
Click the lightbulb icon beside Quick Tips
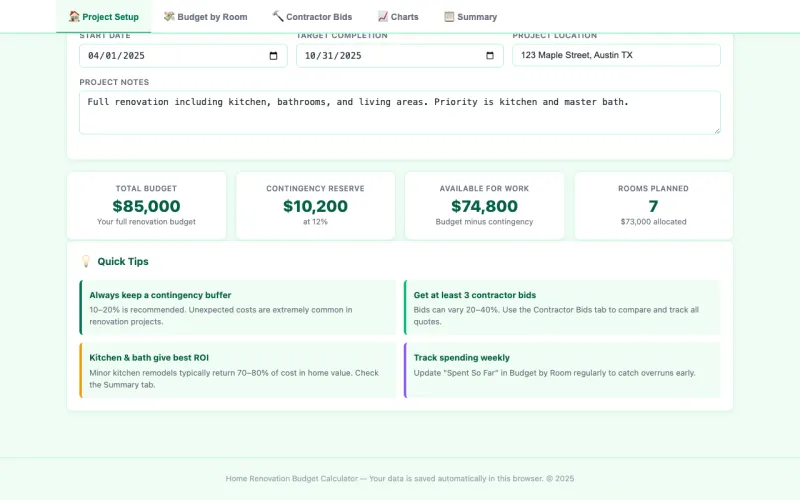click(x=86, y=262)
